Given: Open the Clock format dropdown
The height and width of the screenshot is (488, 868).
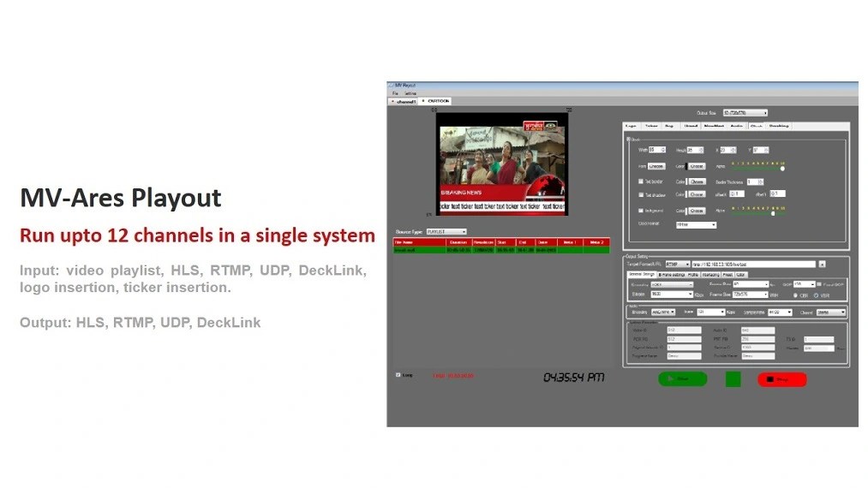Looking at the screenshot, I should coord(697,225).
